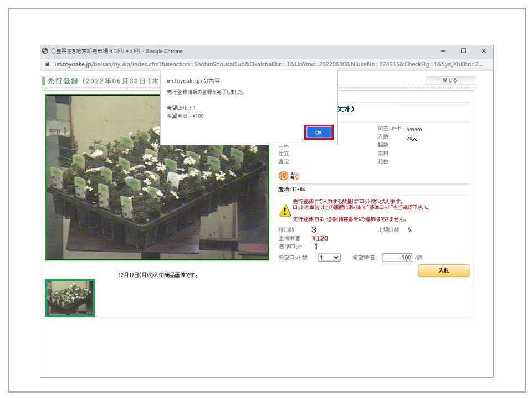Click the 閉じる close button on page
The height and width of the screenshot is (399, 532).
(450, 80)
